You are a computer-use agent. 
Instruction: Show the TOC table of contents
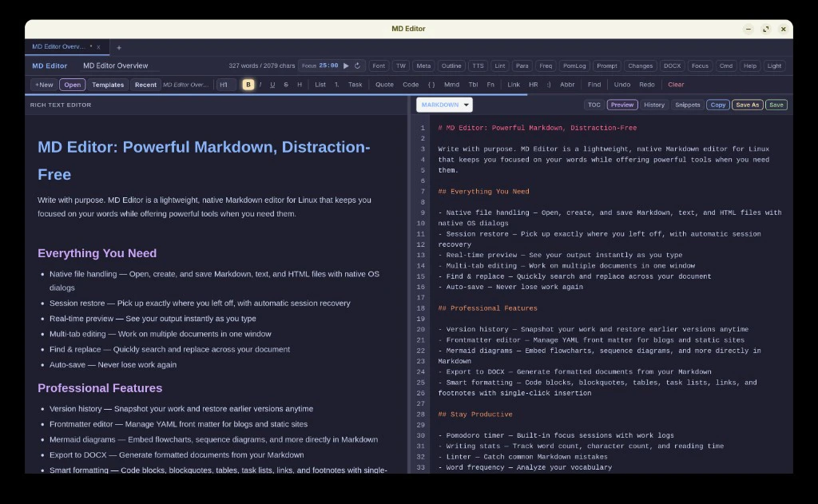(594, 105)
